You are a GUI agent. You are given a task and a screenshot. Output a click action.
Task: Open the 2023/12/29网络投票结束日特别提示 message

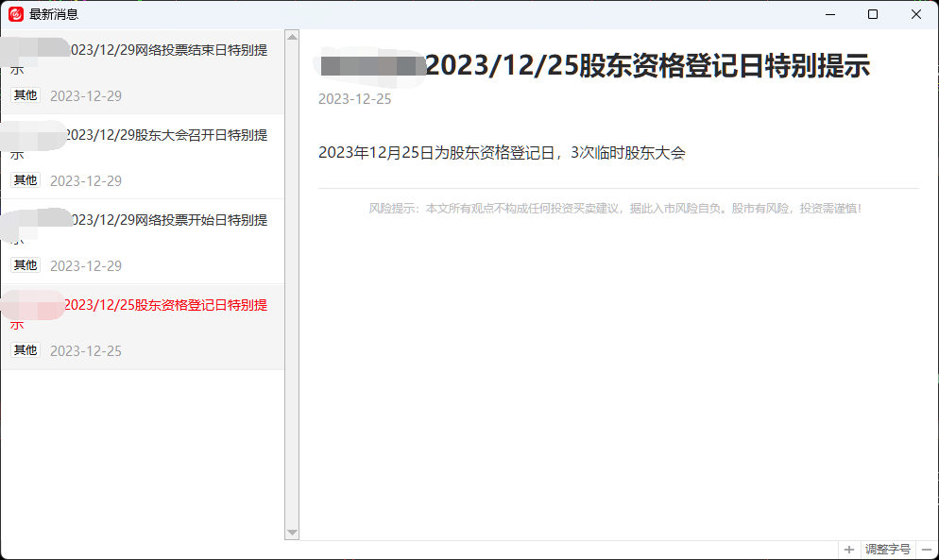[x=142, y=59]
